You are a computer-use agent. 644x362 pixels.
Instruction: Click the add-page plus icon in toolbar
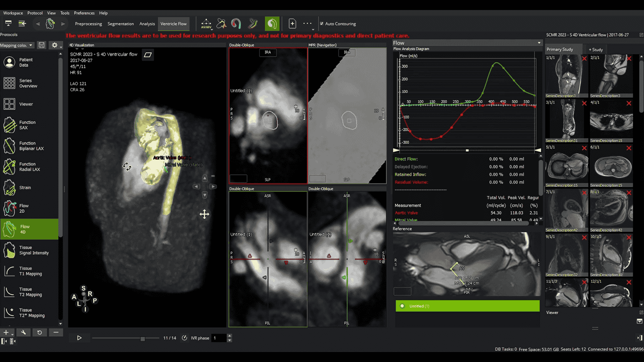click(x=292, y=24)
